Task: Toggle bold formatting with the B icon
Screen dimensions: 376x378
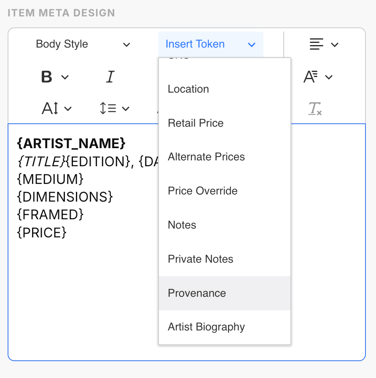Action: click(47, 77)
